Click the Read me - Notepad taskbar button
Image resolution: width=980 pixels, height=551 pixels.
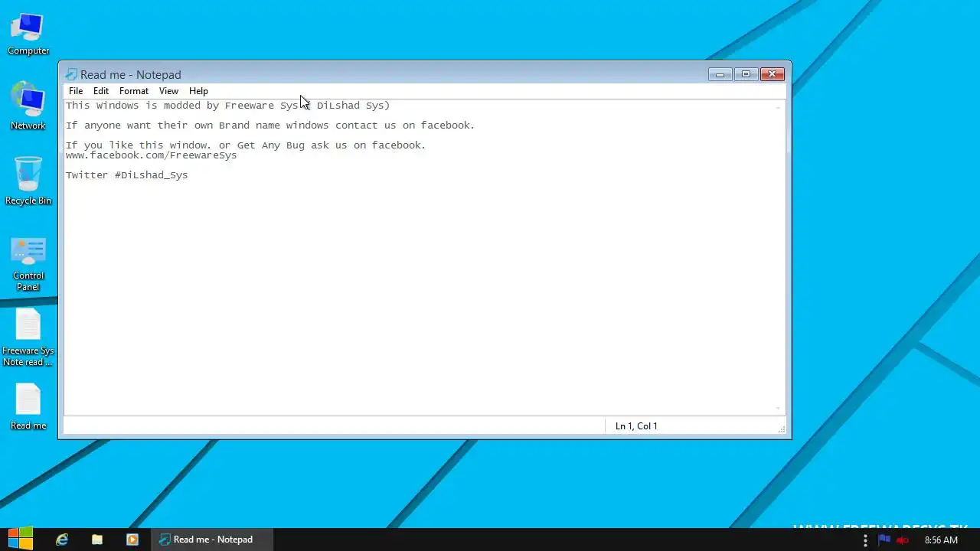coord(212,540)
